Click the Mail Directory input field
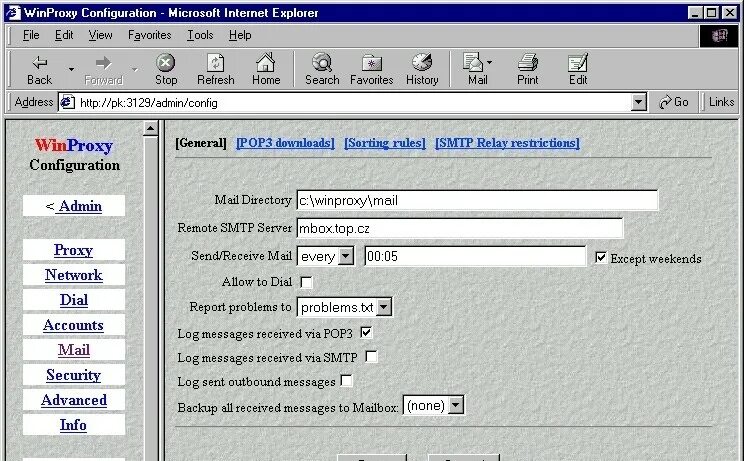This screenshot has width=744, height=461. (x=477, y=200)
